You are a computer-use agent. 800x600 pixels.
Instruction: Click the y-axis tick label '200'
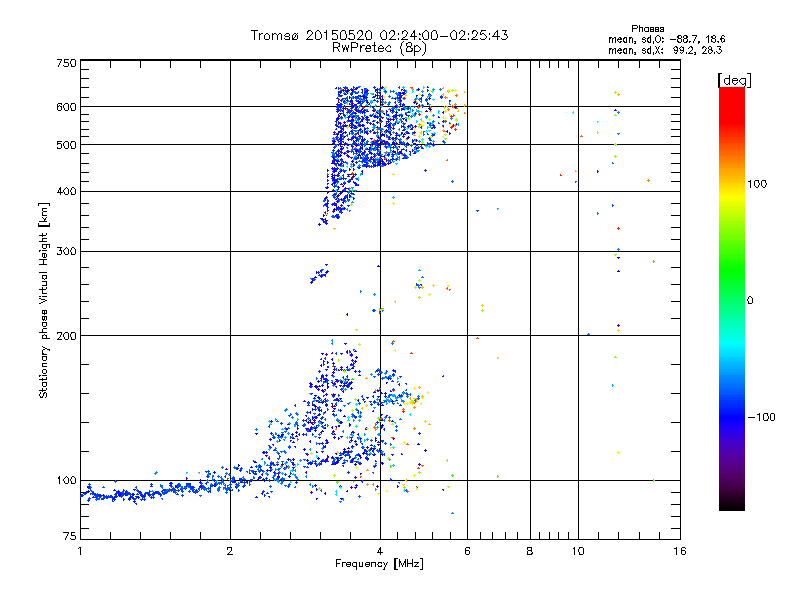tap(66, 336)
